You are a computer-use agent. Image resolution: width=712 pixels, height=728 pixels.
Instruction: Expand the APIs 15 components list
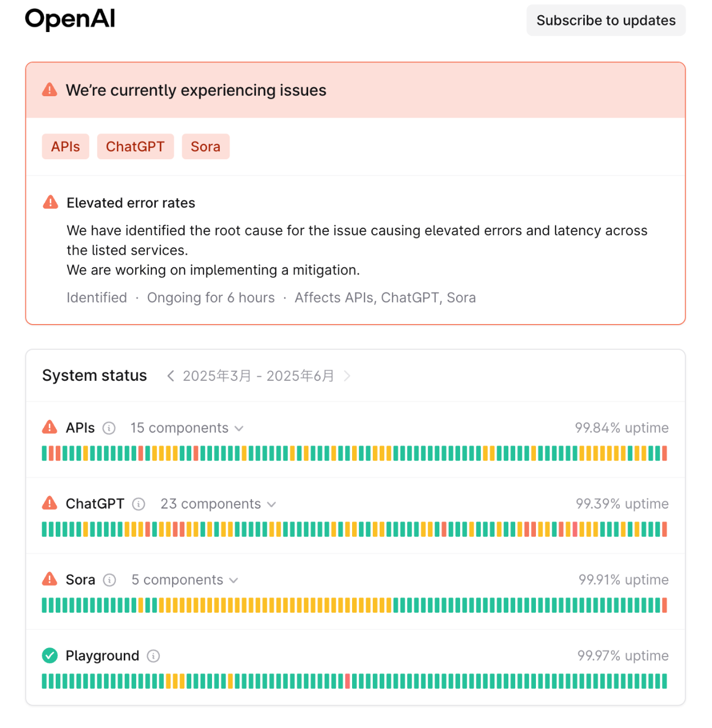click(x=187, y=428)
